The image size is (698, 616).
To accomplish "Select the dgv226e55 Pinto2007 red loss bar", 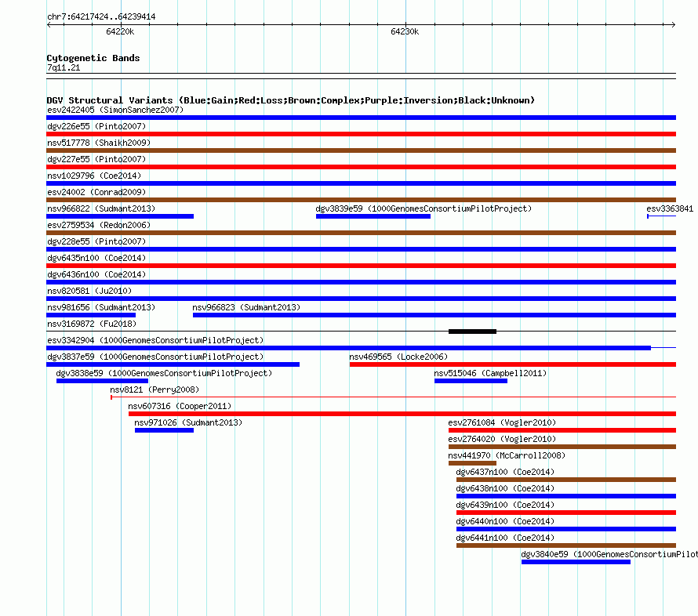I will [x=361, y=134].
